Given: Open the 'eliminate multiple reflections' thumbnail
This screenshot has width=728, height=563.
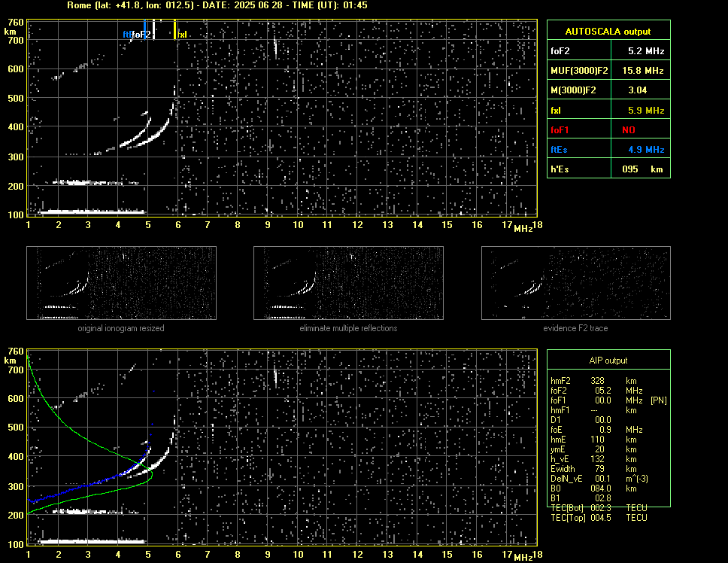Looking at the screenshot, I should [348, 283].
